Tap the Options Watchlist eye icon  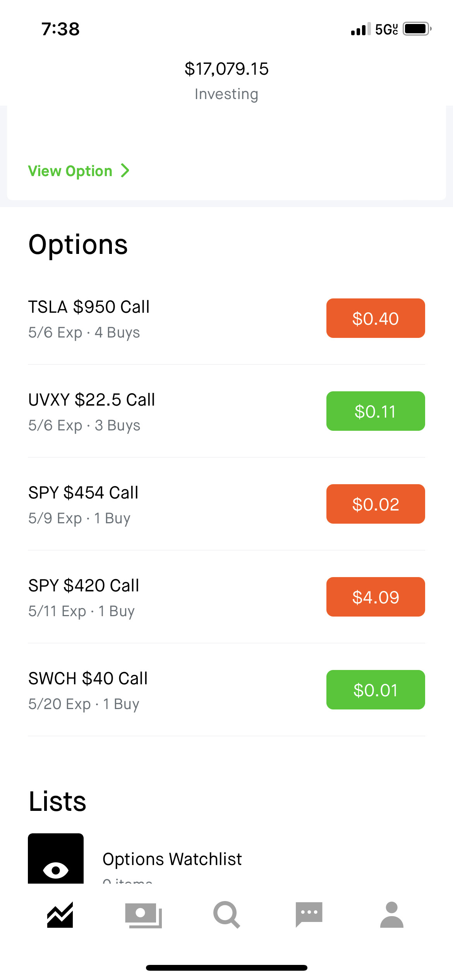point(56,858)
